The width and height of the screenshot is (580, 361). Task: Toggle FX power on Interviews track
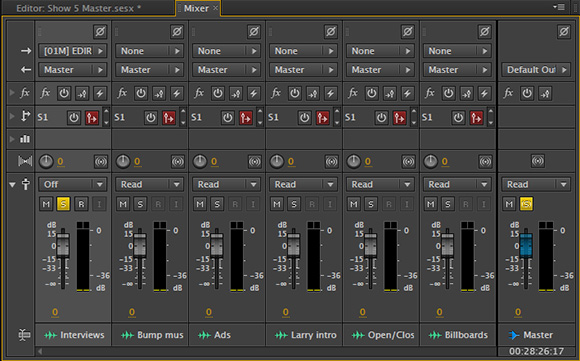(x=64, y=93)
